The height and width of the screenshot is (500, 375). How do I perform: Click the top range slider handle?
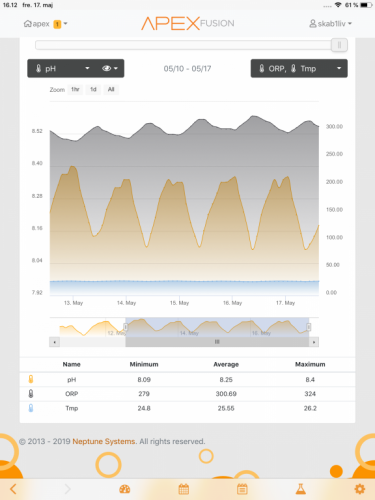point(339,45)
